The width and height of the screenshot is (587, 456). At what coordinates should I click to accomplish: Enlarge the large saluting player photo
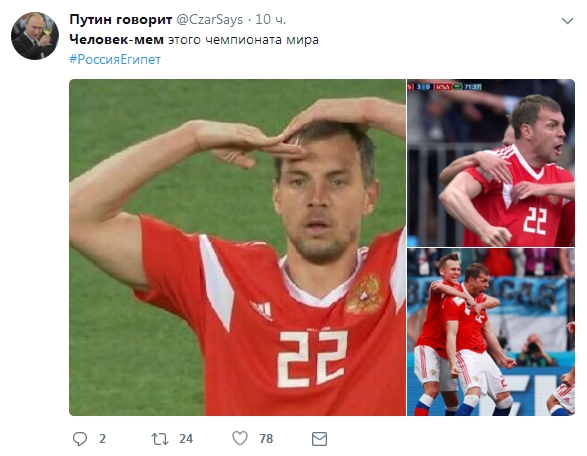pos(237,247)
